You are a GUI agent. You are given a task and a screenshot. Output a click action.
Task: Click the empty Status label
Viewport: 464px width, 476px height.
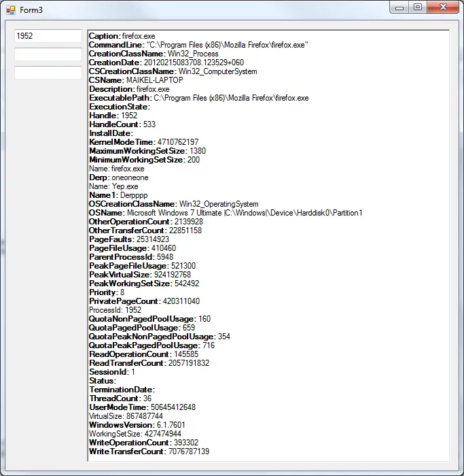point(103,381)
